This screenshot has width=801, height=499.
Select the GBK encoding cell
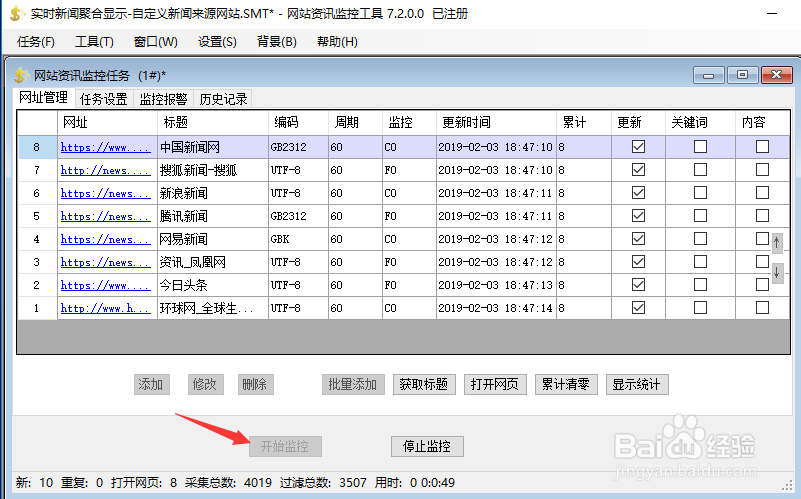point(298,239)
